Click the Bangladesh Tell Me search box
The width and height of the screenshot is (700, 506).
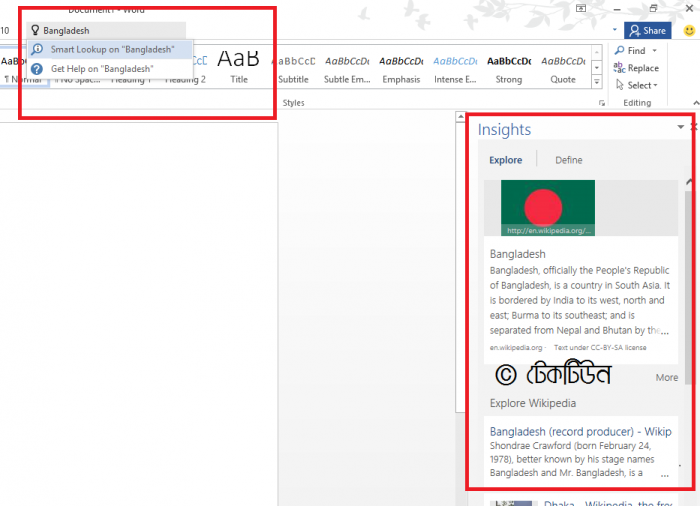pos(106,30)
